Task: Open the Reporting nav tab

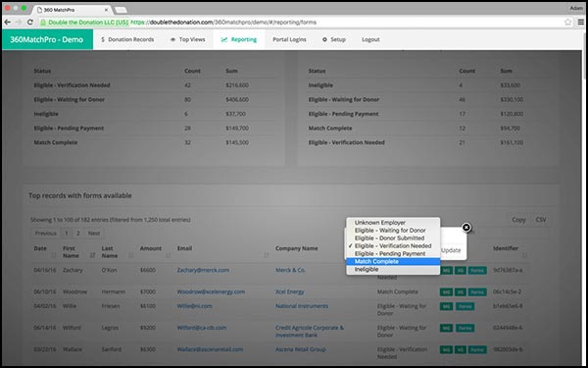Action: pos(239,39)
